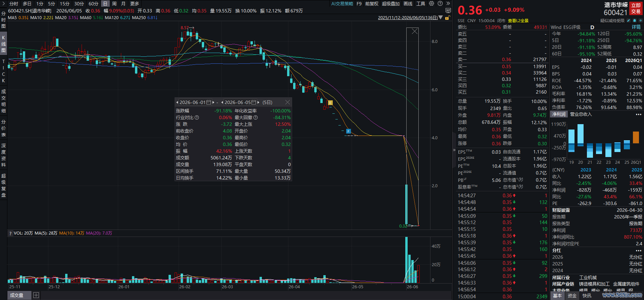
Task: Step end date forward one day
Action: click(258, 102)
